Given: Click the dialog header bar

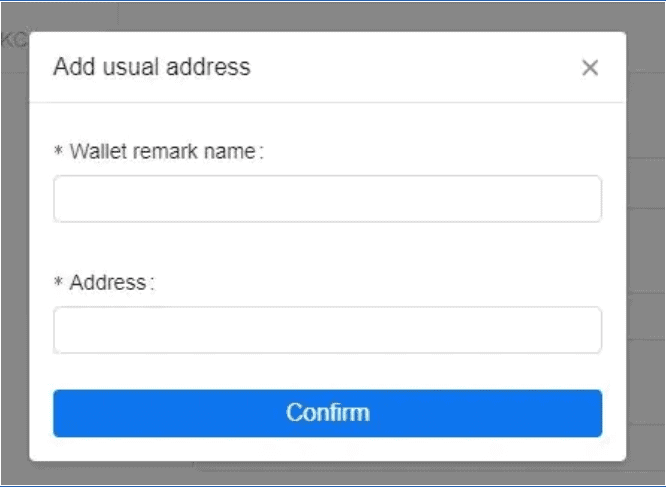Looking at the screenshot, I should (x=400, y=68).
